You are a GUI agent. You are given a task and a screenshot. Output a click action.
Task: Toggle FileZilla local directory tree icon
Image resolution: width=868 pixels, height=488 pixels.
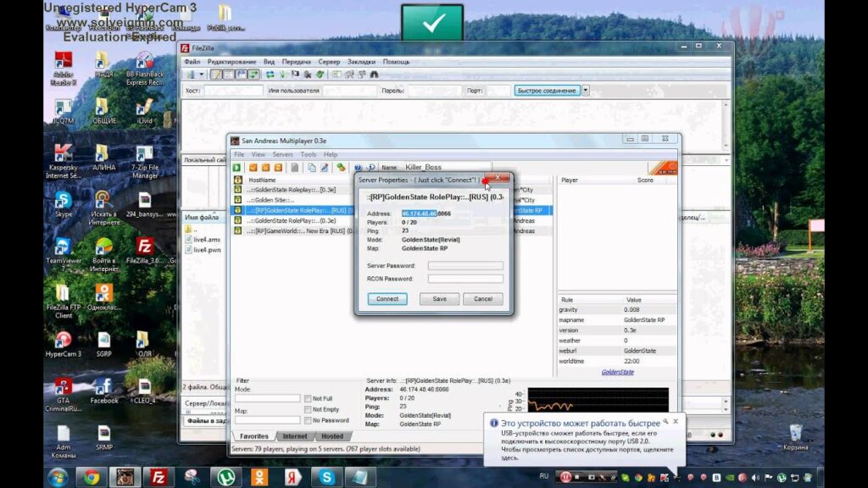[229, 75]
